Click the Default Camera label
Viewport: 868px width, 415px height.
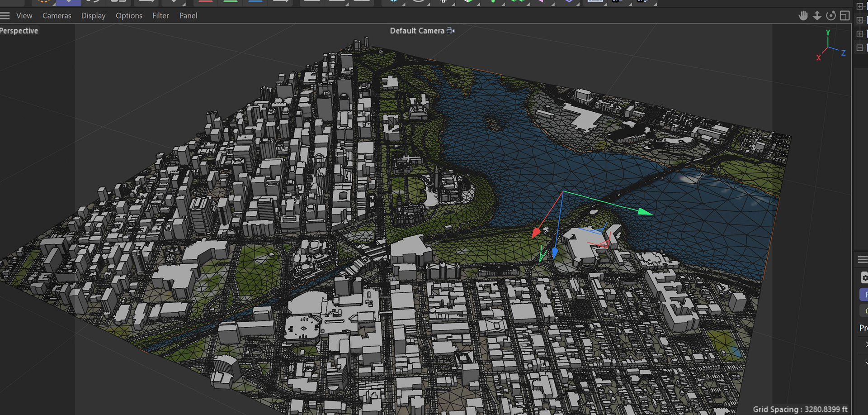coord(417,31)
